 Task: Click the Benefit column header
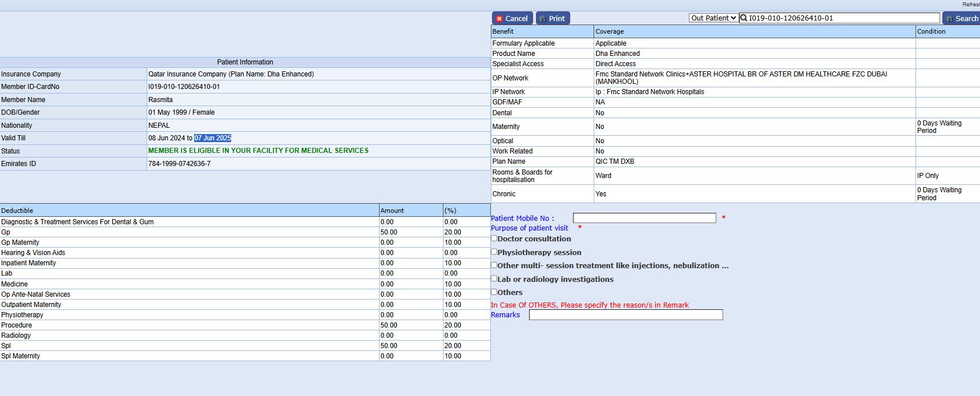[x=503, y=31]
